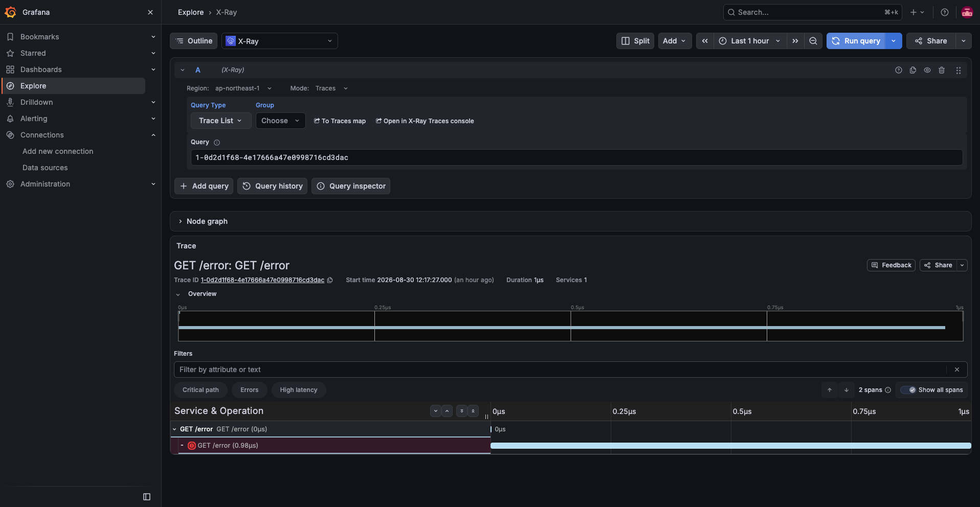
Task: Expand the Node graph panel
Action: coord(181,221)
